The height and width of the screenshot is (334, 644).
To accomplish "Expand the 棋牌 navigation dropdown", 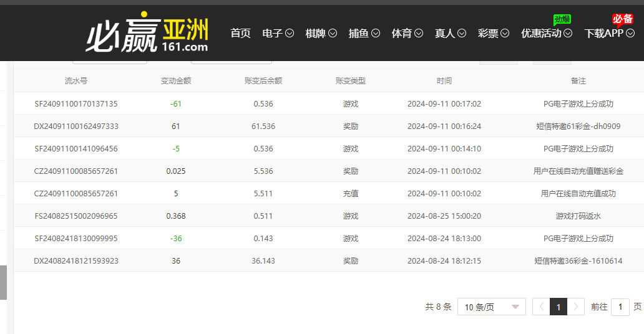I will coord(321,34).
